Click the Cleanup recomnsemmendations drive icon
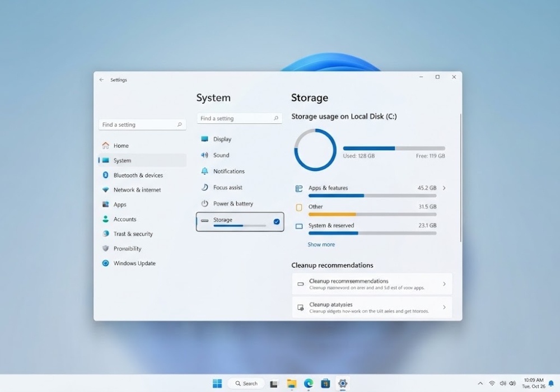This screenshot has height=392, width=560. pos(301,284)
